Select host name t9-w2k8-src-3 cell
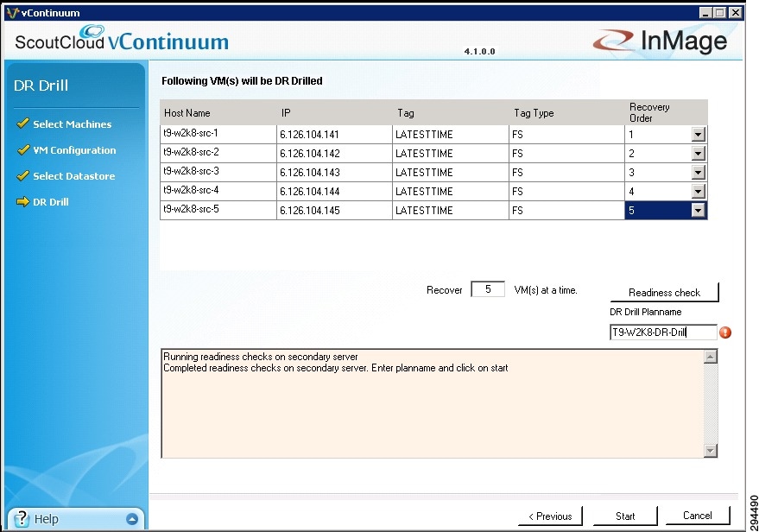Viewport: 759px width, 532px height. [218, 172]
